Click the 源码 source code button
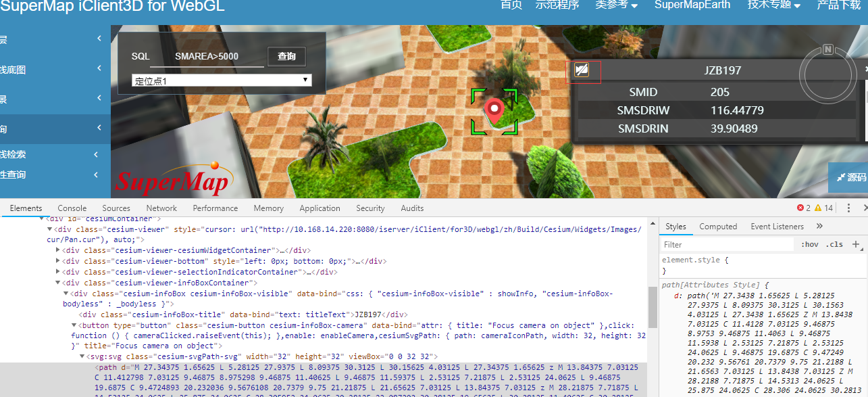Screen dimensions: 868x397 point(850,178)
